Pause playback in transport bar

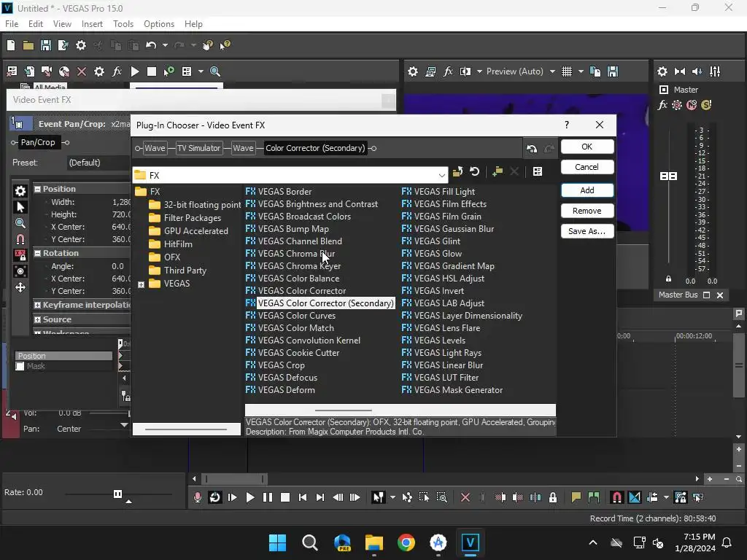click(x=268, y=497)
